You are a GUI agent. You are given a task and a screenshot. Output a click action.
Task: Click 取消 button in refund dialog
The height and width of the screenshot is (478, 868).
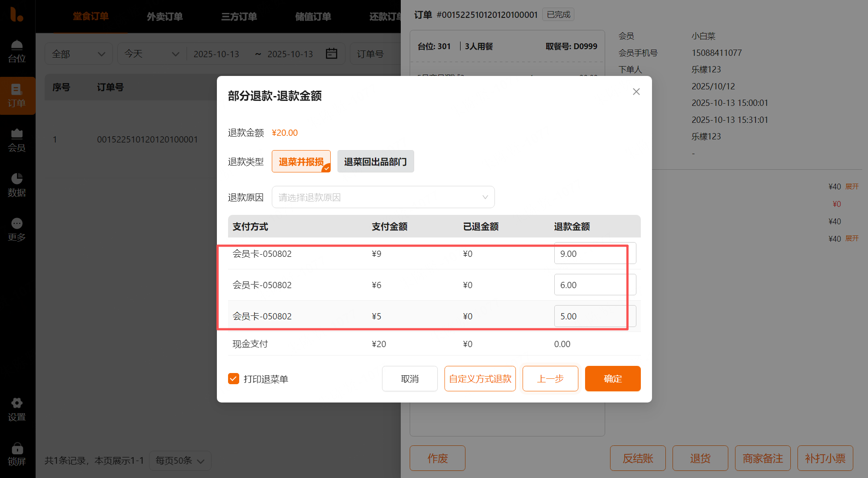pos(410,379)
